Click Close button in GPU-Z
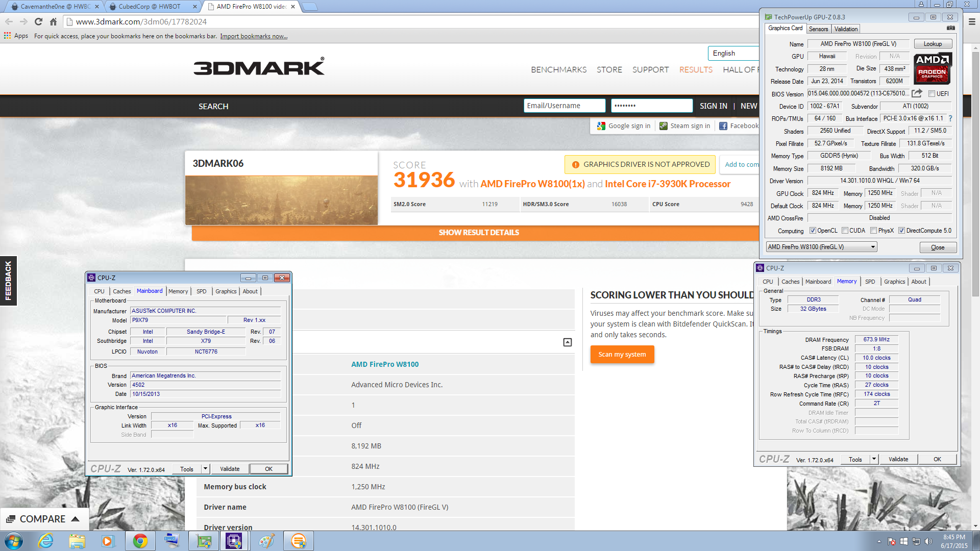The height and width of the screenshot is (551, 980). point(938,247)
